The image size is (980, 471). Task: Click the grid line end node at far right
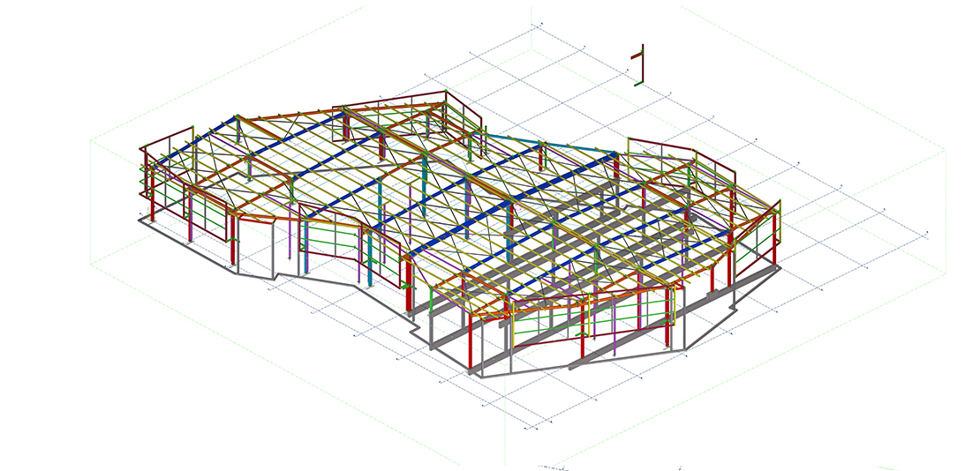[927, 235]
